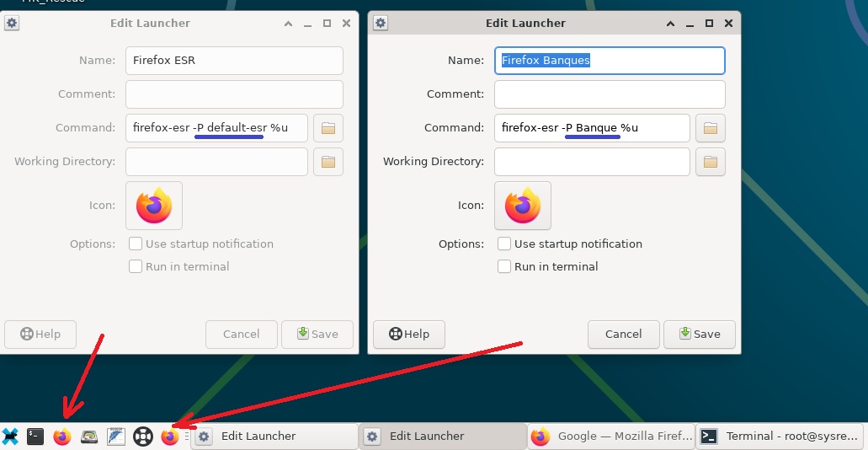Switch to first Edit Launcher taskbar entry

coord(274,437)
